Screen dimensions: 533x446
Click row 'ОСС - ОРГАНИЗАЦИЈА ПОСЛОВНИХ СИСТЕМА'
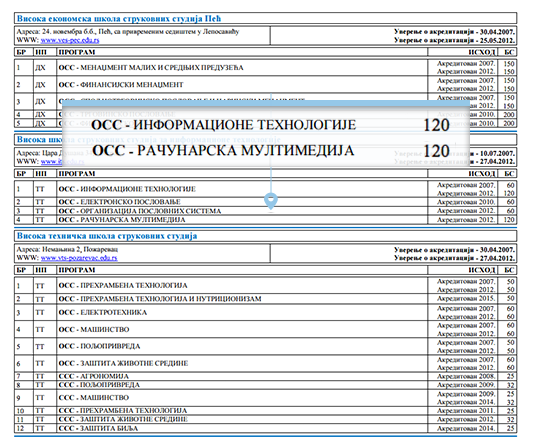[265, 211]
